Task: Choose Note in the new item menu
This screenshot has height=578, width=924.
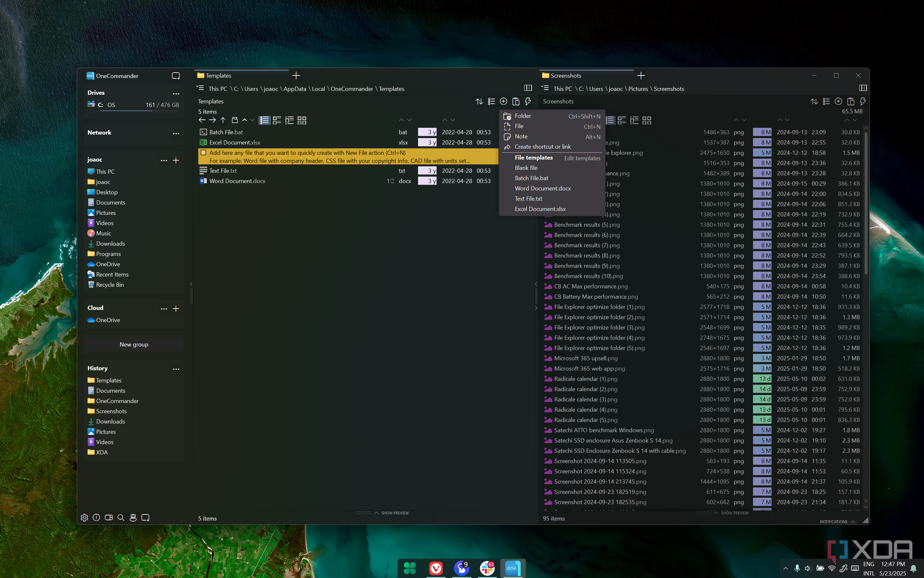Action: coord(552,136)
